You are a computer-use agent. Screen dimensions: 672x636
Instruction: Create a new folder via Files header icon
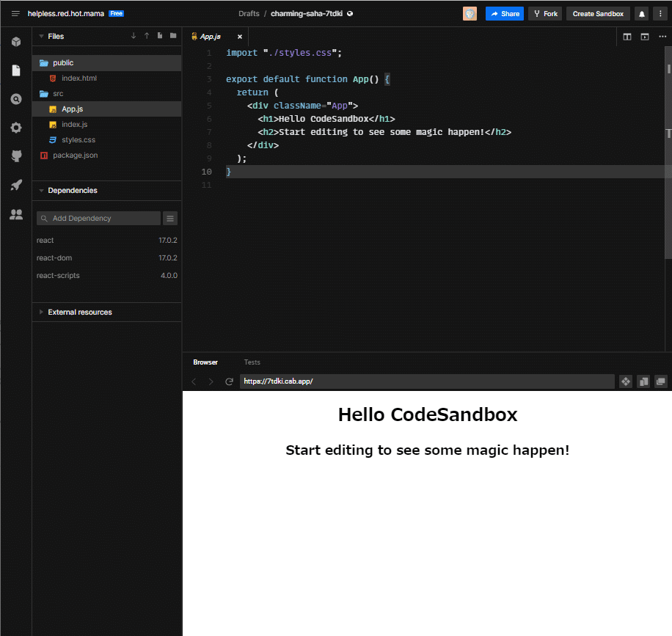point(173,36)
